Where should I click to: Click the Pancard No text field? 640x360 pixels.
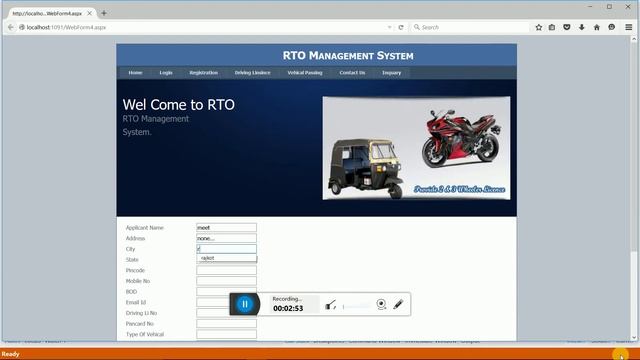coord(226,323)
